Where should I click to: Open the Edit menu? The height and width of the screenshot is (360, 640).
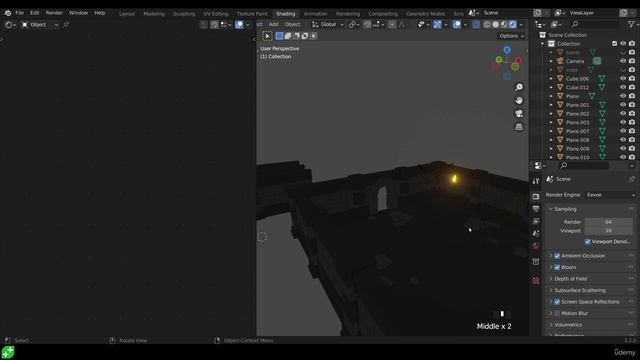pos(35,13)
